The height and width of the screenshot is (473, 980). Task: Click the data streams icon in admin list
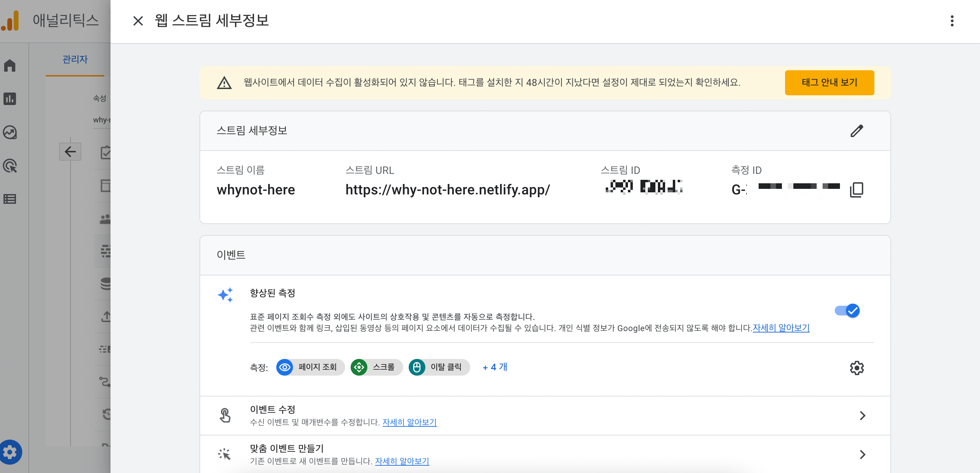point(105,251)
